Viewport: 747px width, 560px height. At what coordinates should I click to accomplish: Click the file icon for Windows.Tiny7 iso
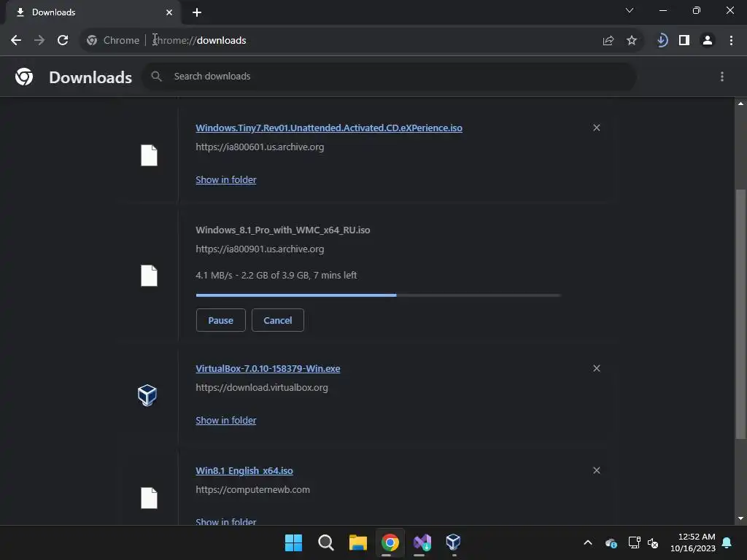coord(149,155)
